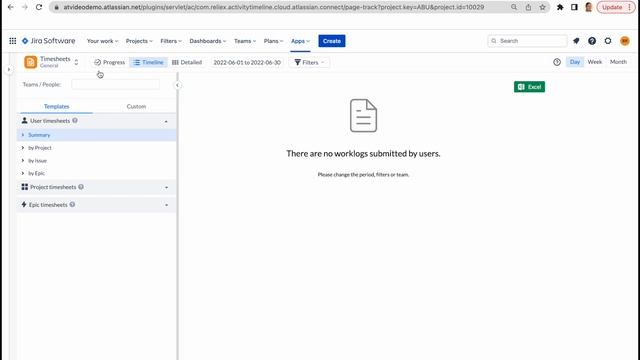640x360 pixels.
Task: Click the info icon next to User timesheets
Action: click(75, 120)
